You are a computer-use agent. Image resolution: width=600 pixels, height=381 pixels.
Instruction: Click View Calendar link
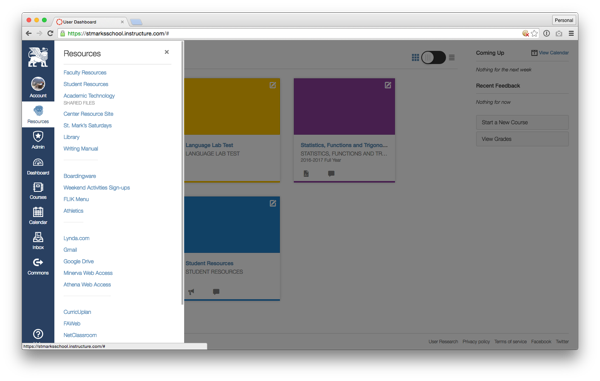click(550, 53)
